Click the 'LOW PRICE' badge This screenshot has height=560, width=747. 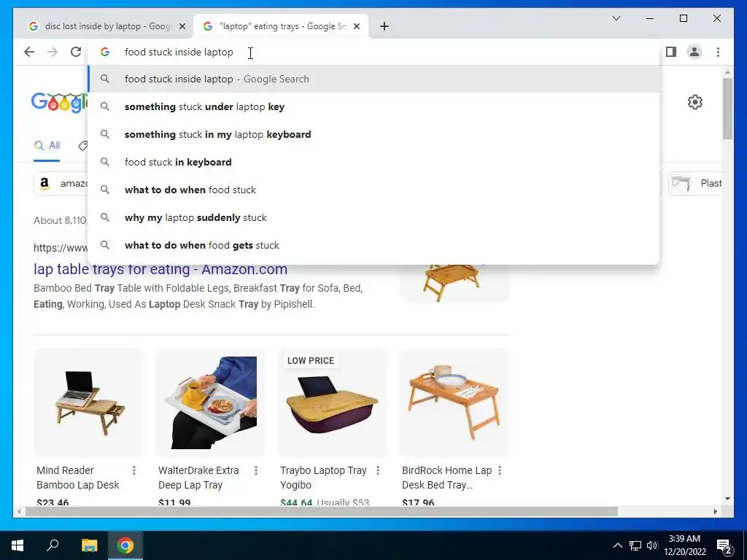(311, 361)
